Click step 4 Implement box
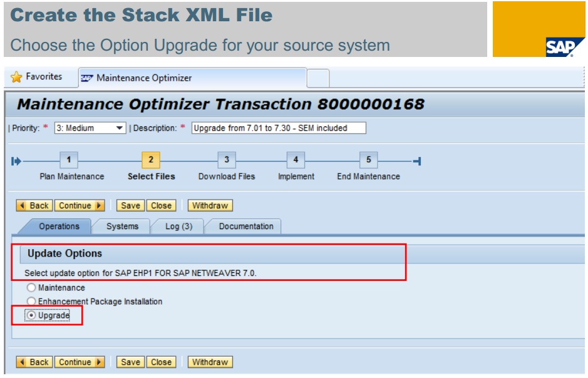588x378 pixels. click(296, 160)
